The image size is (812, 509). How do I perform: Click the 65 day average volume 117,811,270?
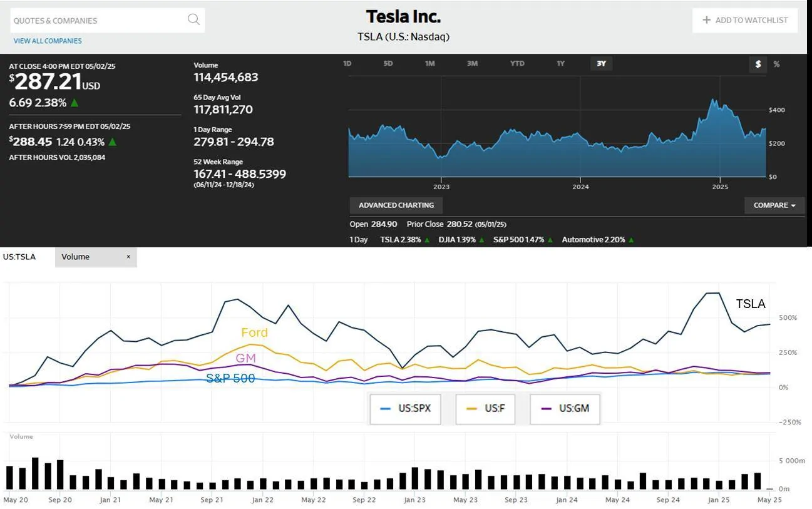pyautogui.click(x=224, y=110)
